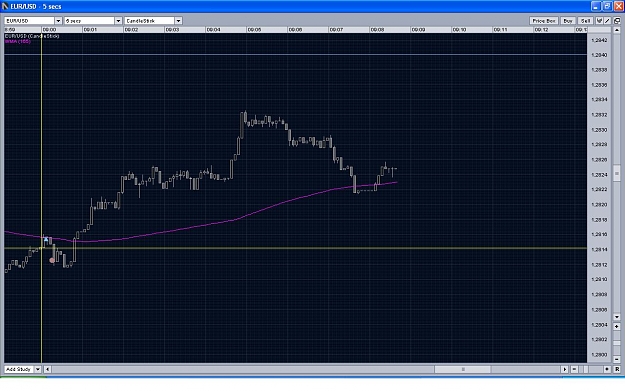Screen dimensions: 625x391
Task: Click the horizontal scrollbar thumb
Action: tap(463, 369)
